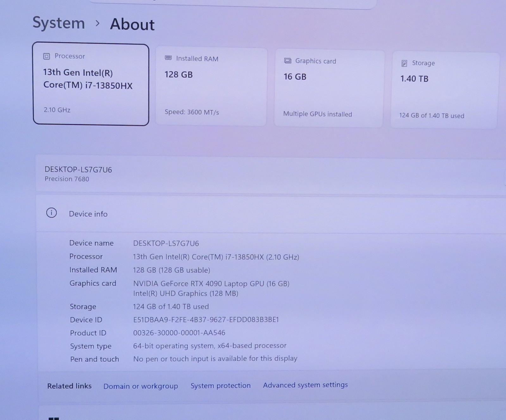The width and height of the screenshot is (506, 420).
Task: Click the Product ID value text
Action: 179,333
